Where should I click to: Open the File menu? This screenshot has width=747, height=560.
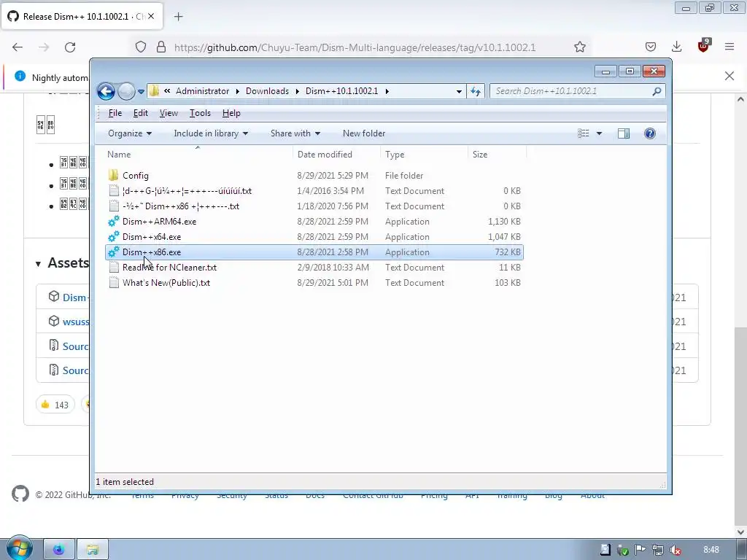point(115,113)
